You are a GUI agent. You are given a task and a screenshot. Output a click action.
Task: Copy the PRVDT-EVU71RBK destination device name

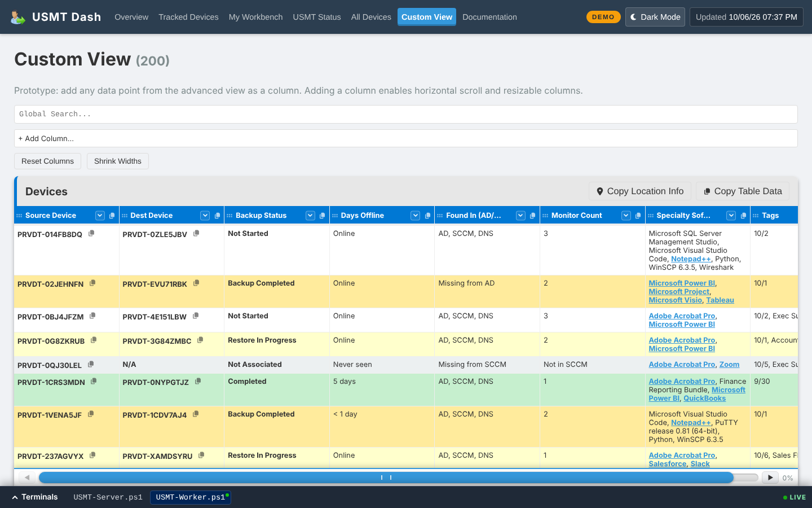point(196,283)
